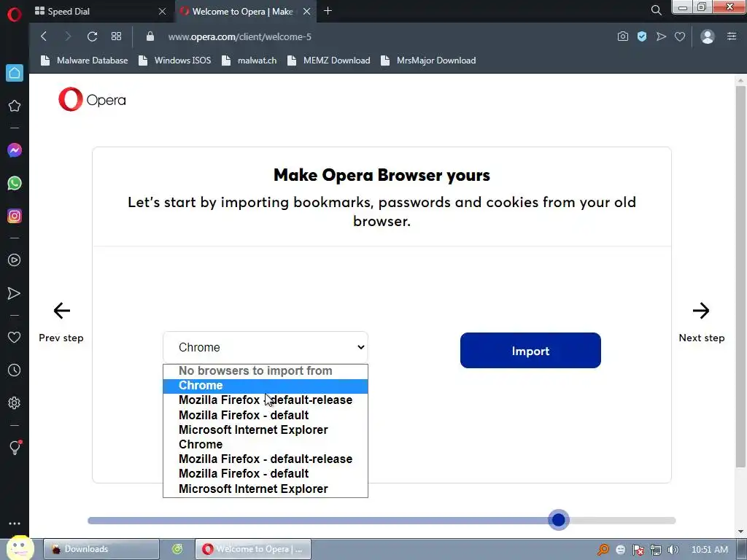Open Start button smiley on taskbar
The width and height of the screenshot is (747, 560).
click(20, 548)
